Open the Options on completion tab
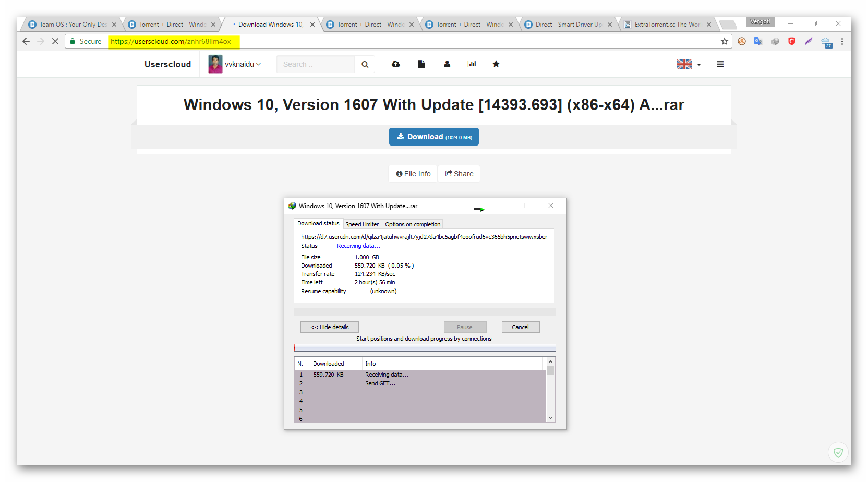Viewport: 868px width, 482px height. point(413,224)
